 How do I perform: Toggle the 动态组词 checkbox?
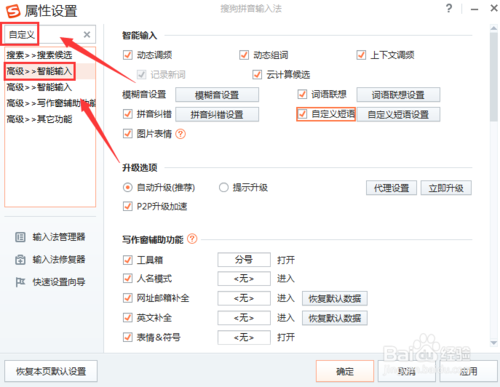pyautogui.click(x=244, y=55)
